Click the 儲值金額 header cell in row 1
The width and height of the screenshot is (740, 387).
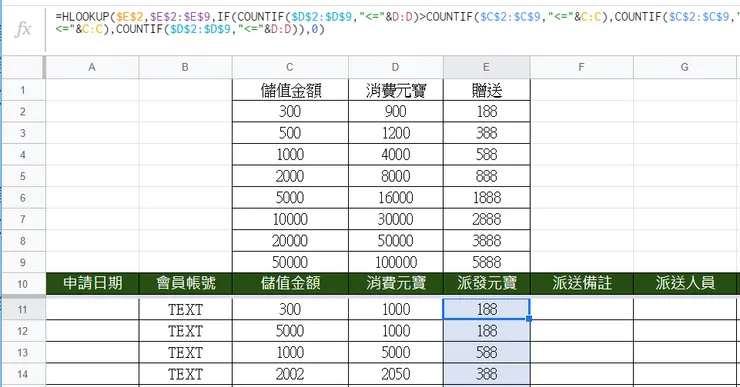pyautogui.click(x=290, y=90)
